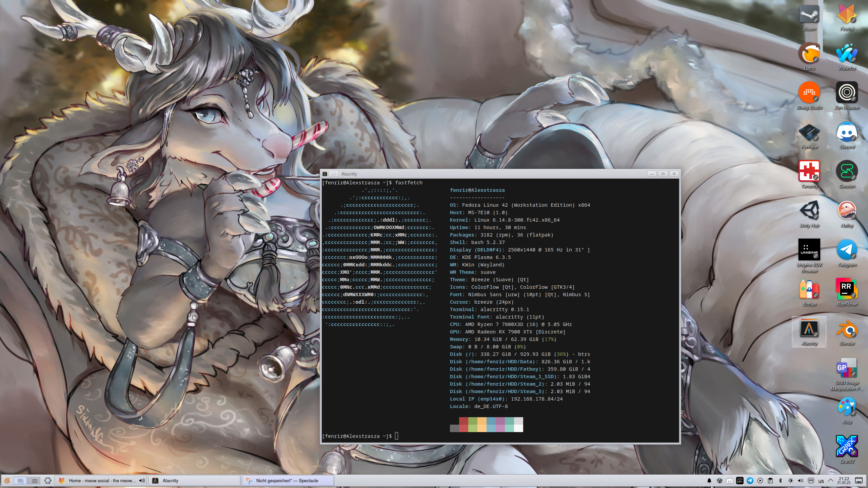Screen dimensions: 868x488
Task: Click the 'fenrir@Alexstrasza' header in fastfetch output
Action: click(477, 190)
